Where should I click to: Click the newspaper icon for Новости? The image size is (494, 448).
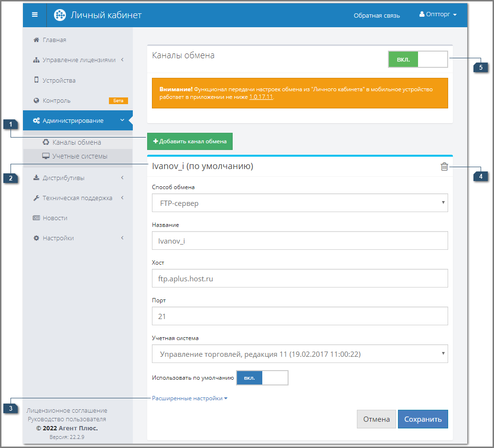36,218
